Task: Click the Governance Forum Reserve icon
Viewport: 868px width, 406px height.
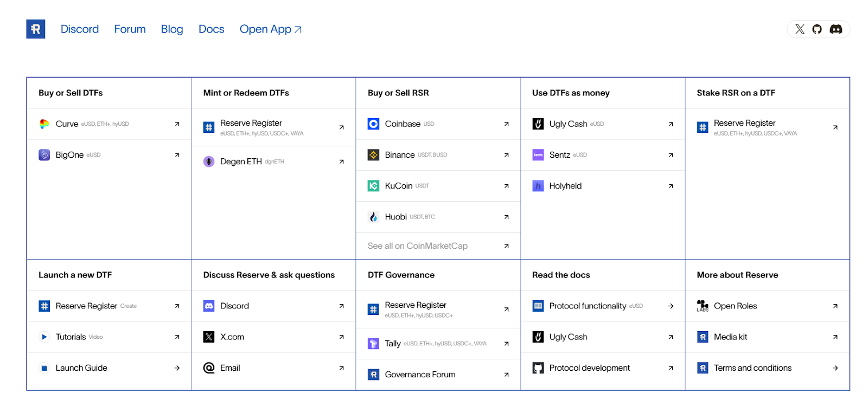Action: 374,375
